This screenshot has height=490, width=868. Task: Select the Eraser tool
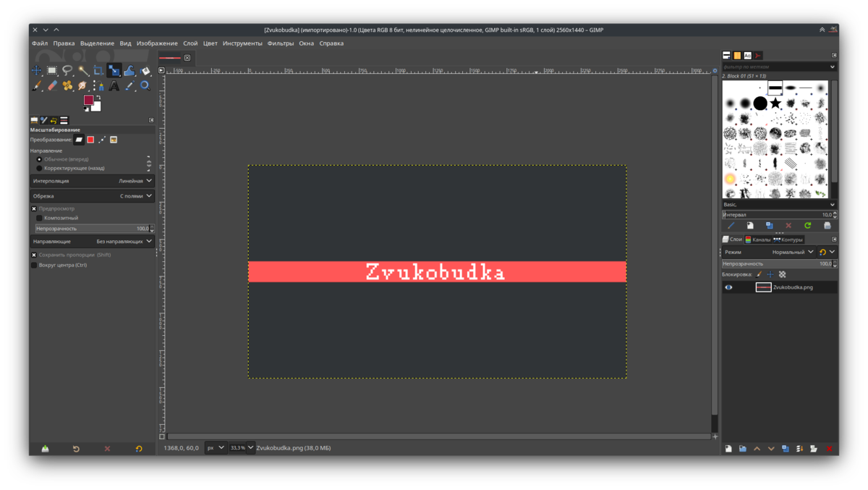pyautogui.click(x=52, y=85)
